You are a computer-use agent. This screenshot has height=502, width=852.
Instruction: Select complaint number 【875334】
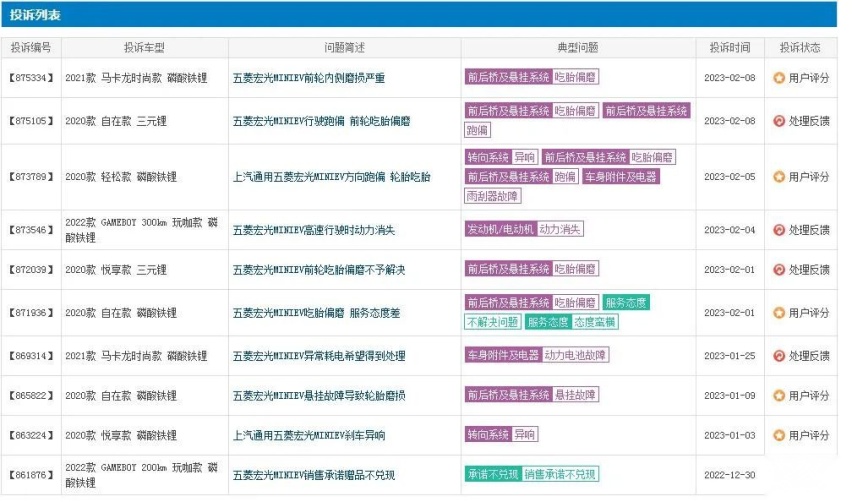(31, 78)
